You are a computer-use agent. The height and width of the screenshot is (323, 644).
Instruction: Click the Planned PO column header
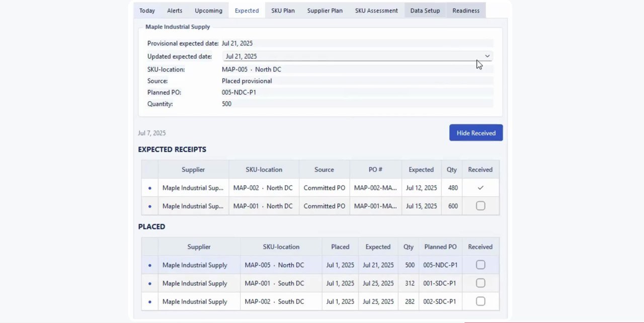[x=440, y=247]
